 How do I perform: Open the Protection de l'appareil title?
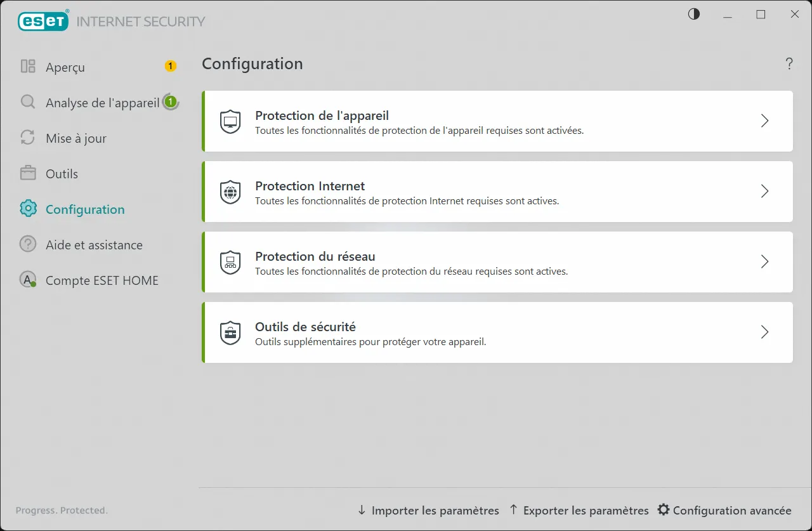click(322, 115)
